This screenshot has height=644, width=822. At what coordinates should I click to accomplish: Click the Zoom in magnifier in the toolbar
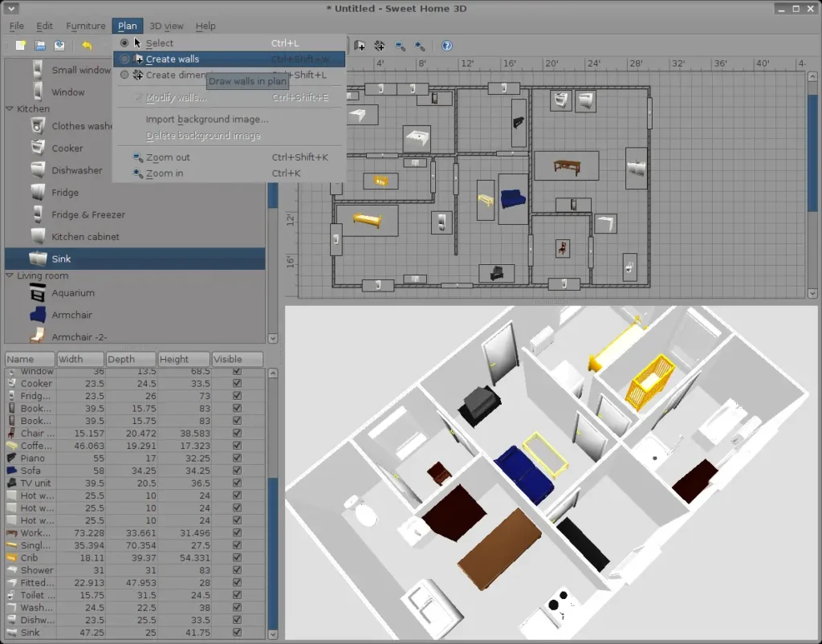[419, 46]
